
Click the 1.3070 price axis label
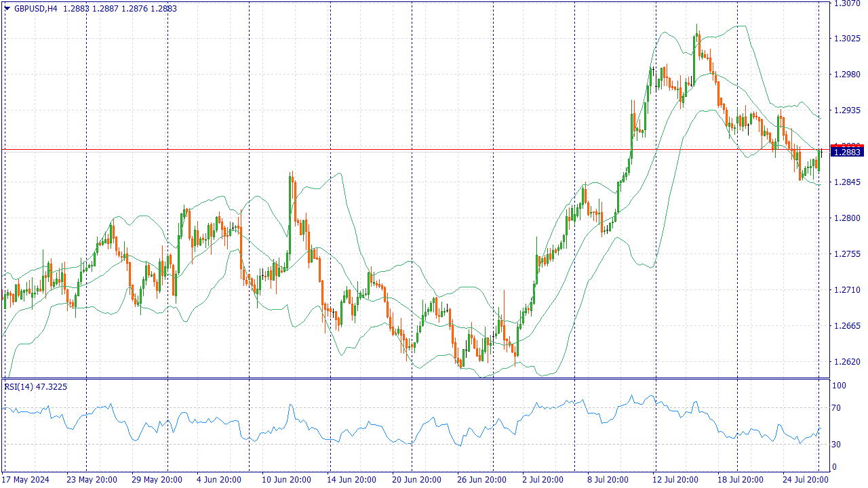846,3
